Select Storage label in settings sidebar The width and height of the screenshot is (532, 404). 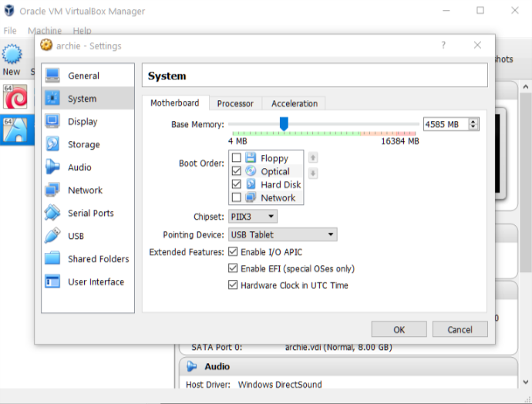coord(84,144)
